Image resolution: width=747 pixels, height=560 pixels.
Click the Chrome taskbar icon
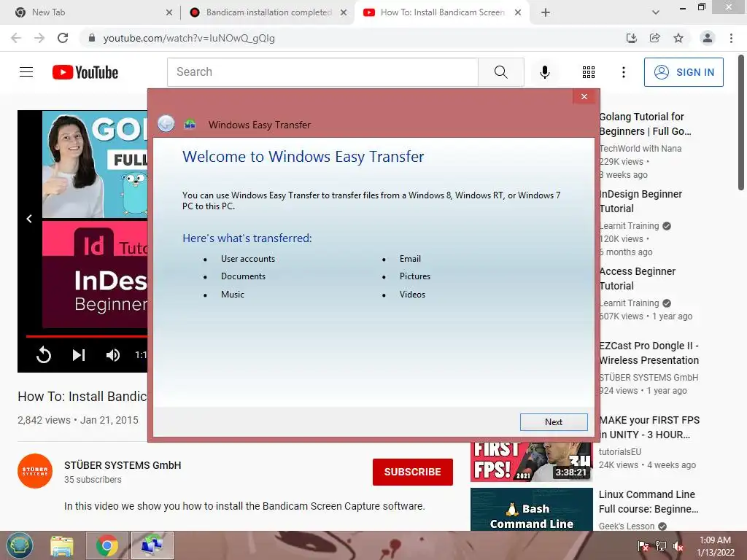107,545
